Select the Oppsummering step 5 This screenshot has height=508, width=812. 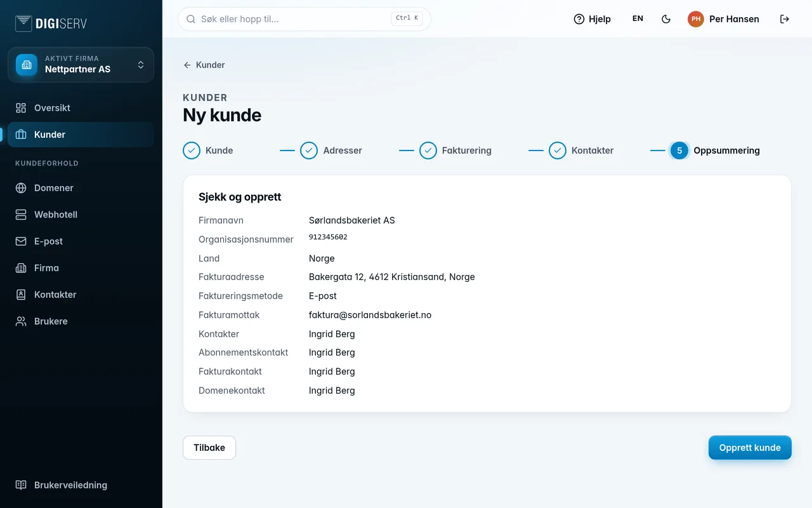tap(715, 150)
